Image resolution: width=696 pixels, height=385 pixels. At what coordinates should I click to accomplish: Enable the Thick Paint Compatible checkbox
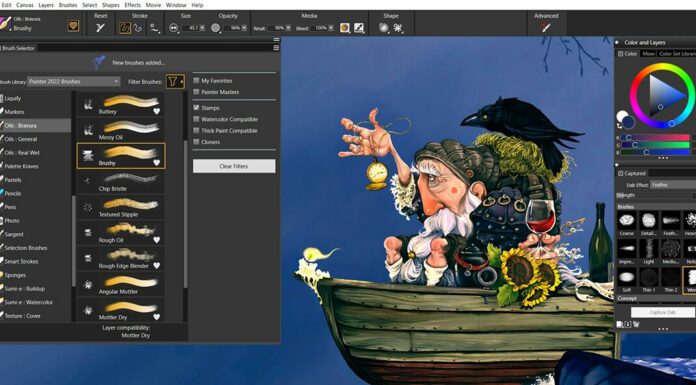tap(196, 131)
